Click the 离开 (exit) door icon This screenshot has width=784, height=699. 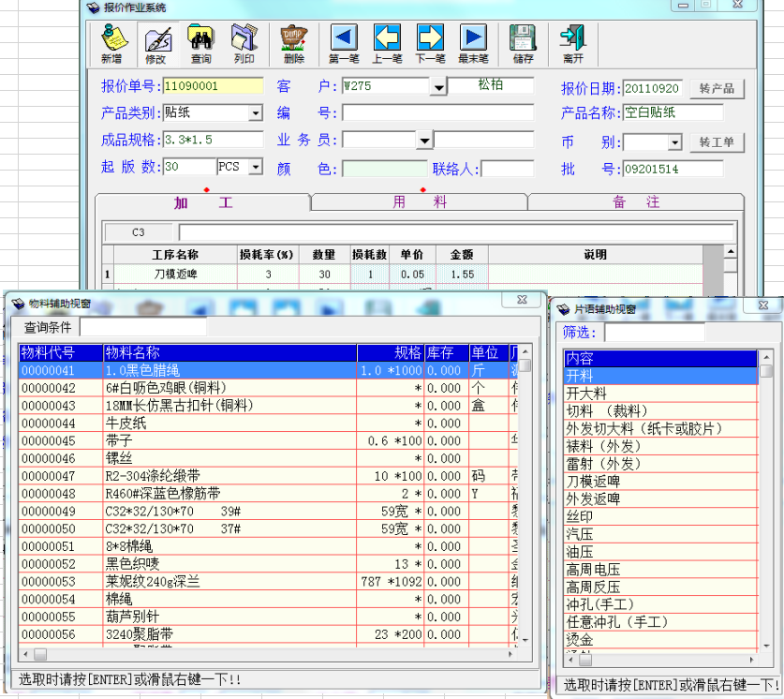(x=573, y=44)
